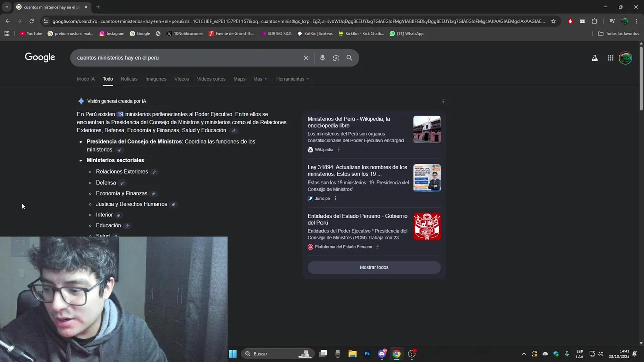Click source link icon next to Relaciones Exteriores
Viewport: 644px width, 362px height.
154,172
